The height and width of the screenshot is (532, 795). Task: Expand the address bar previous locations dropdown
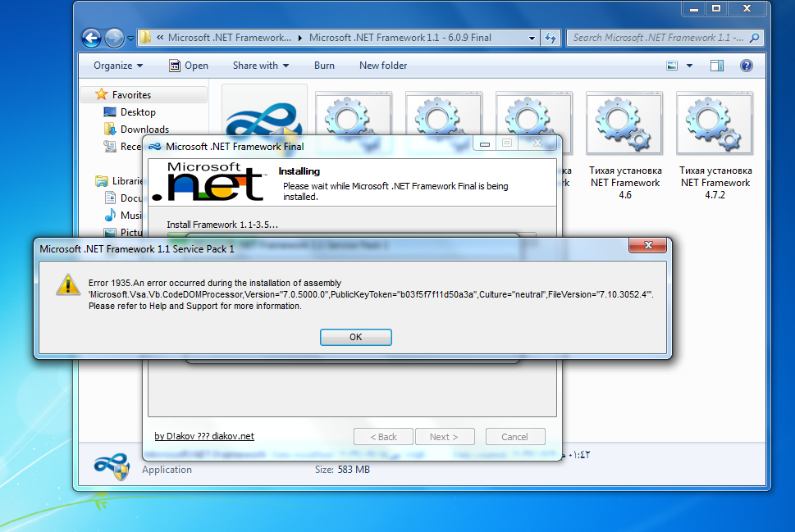[x=532, y=38]
